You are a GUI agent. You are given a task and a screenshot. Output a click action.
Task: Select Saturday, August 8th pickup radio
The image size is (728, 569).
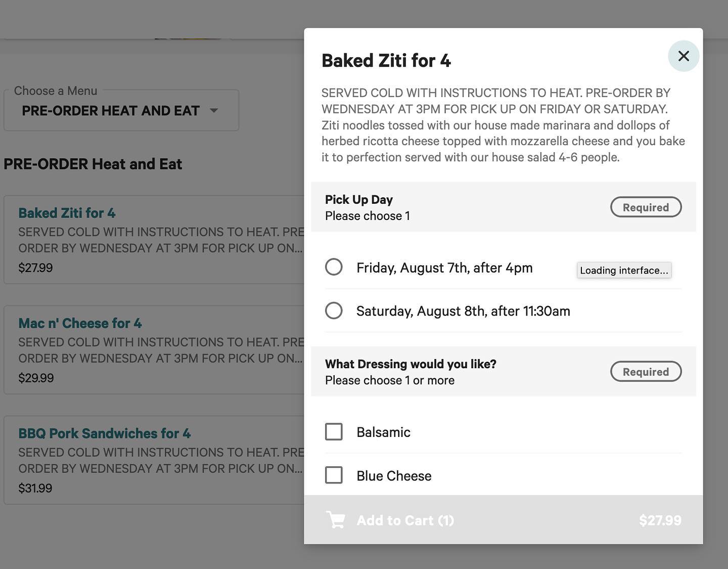pyautogui.click(x=334, y=311)
